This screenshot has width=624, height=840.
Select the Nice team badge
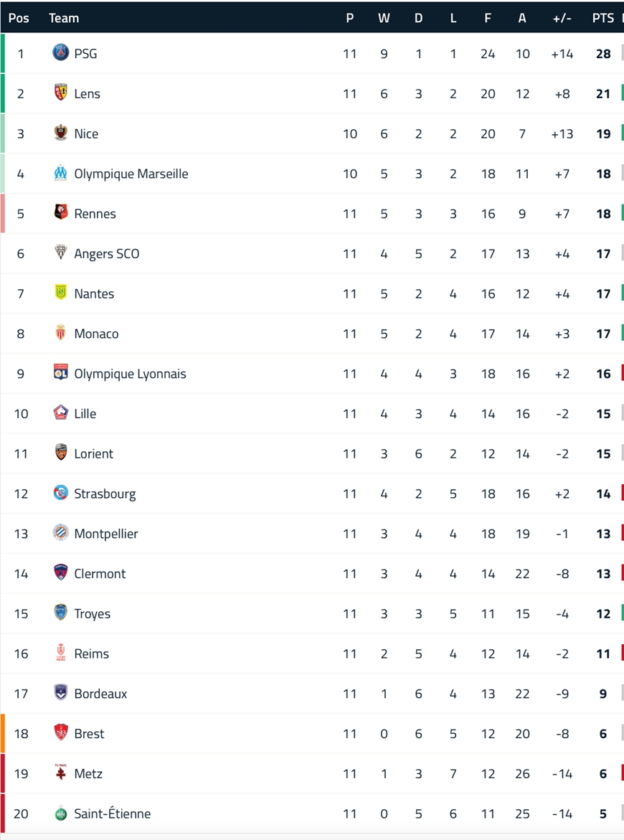point(60,132)
